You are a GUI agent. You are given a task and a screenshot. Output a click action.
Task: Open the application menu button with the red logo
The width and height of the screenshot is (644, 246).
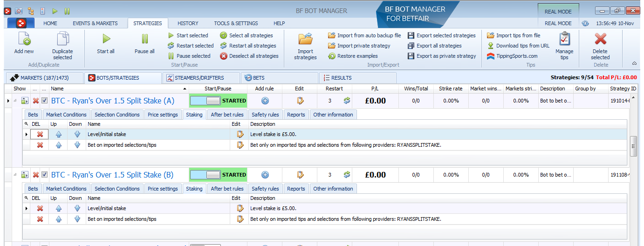pos(21,23)
